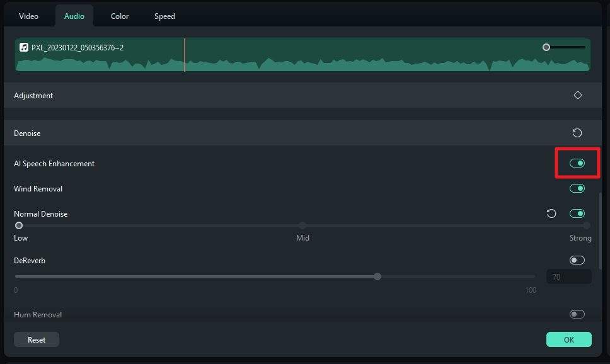This screenshot has height=364, width=610.
Task: Add keyframe with Adjustment diamond icon
Action: pos(578,95)
